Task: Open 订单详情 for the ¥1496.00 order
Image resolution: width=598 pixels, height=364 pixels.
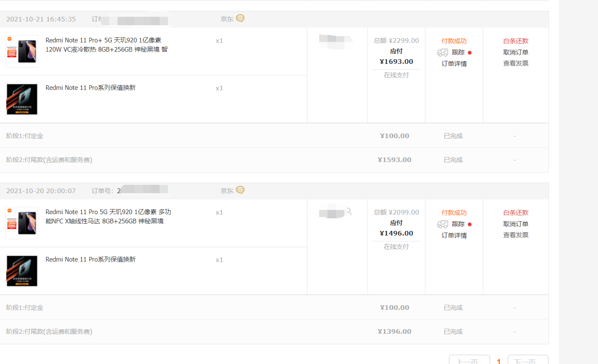Action: point(454,236)
